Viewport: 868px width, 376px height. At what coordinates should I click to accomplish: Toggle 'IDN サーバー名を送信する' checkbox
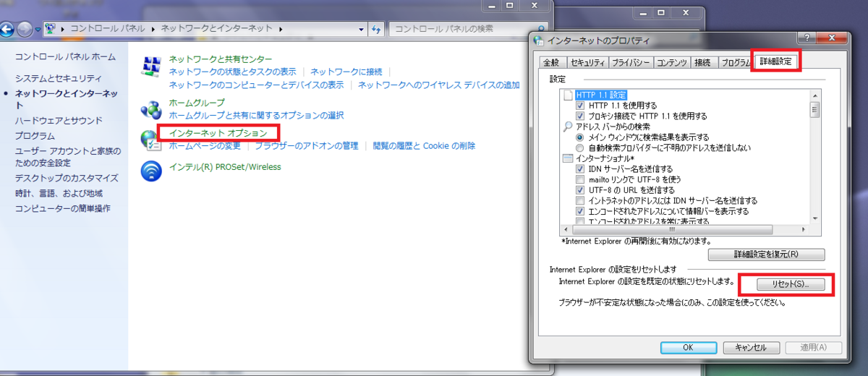pyautogui.click(x=580, y=169)
